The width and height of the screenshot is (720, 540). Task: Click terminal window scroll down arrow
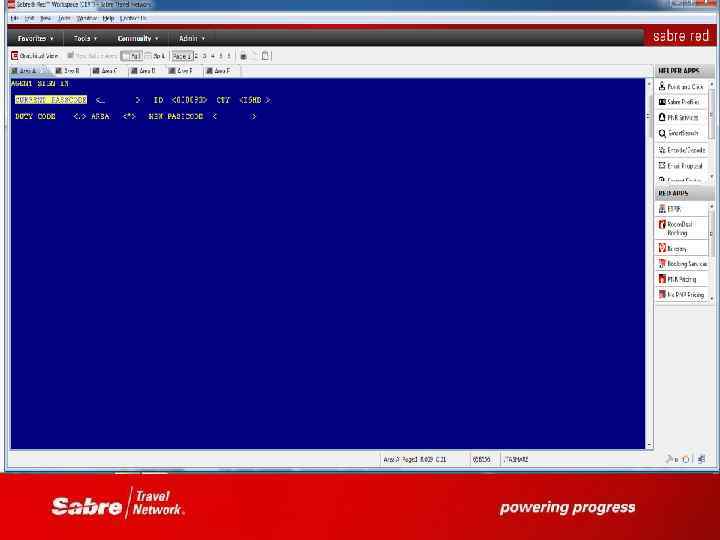pyautogui.click(x=649, y=444)
